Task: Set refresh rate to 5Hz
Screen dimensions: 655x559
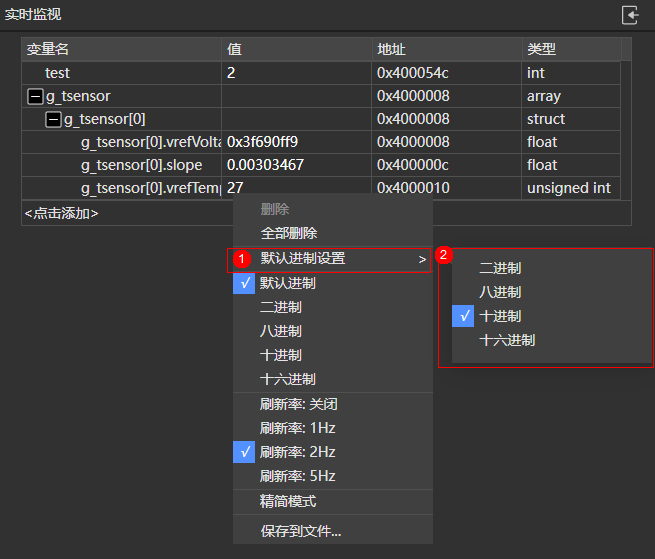Action: click(297, 476)
